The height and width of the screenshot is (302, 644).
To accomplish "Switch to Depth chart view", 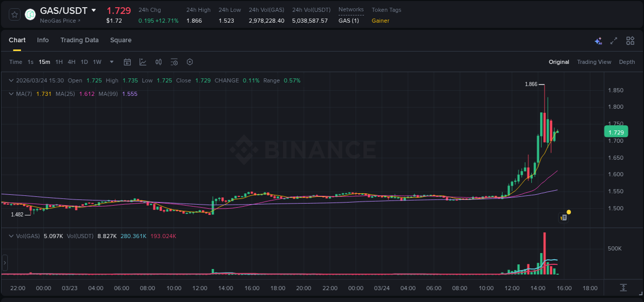I will [x=627, y=62].
